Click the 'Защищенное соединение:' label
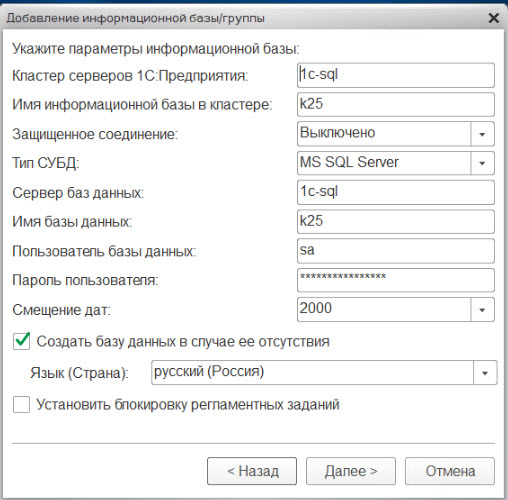 (x=95, y=134)
